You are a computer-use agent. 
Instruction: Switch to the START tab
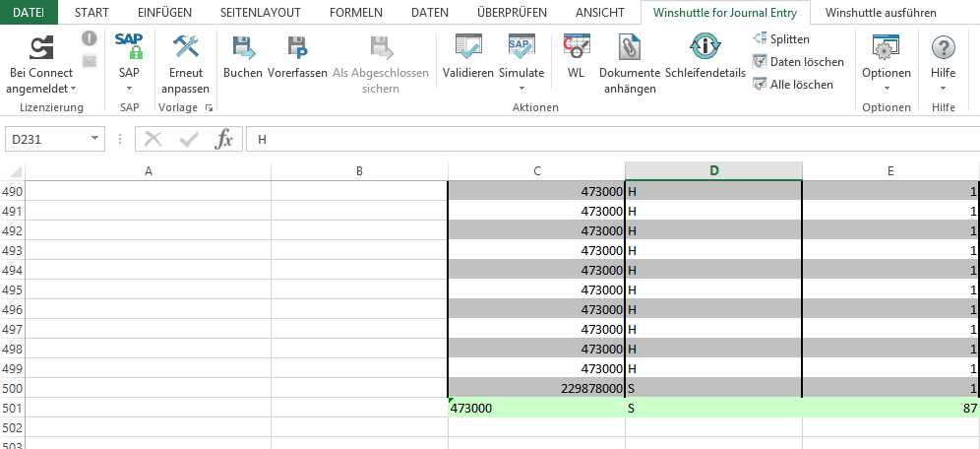[x=92, y=13]
